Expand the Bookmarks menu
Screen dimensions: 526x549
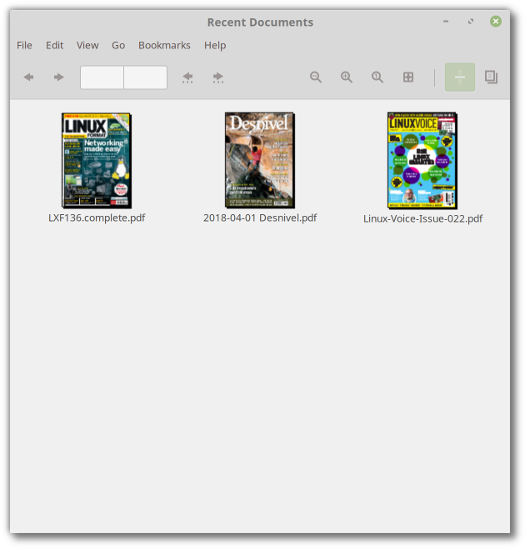click(164, 46)
